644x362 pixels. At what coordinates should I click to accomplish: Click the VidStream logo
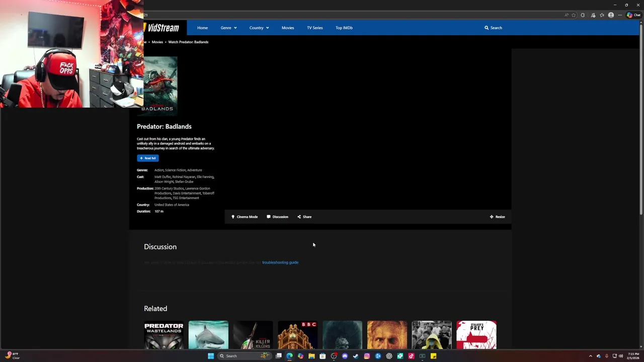click(161, 28)
